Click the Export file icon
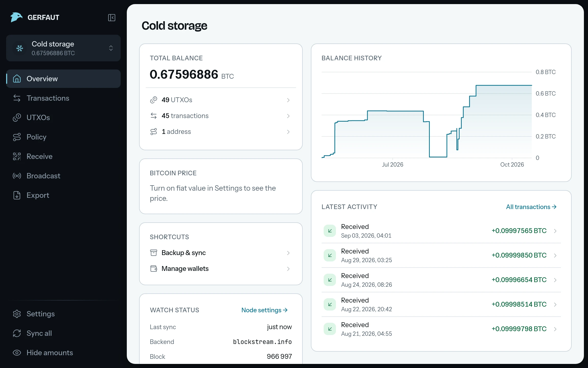Image resolution: width=588 pixels, height=368 pixels. (17, 195)
